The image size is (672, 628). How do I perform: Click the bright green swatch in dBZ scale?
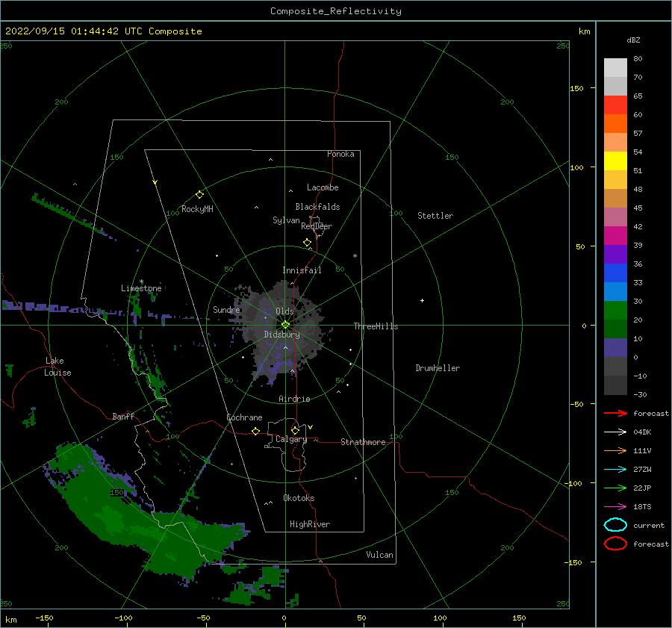[x=615, y=311]
